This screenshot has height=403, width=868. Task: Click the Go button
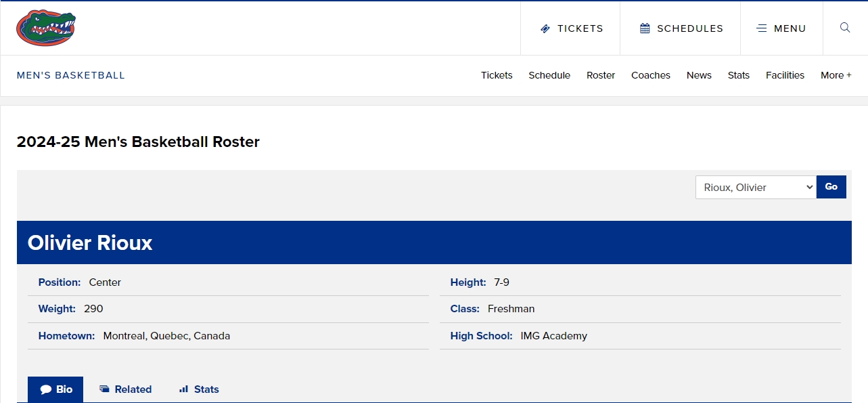point(831,187)
